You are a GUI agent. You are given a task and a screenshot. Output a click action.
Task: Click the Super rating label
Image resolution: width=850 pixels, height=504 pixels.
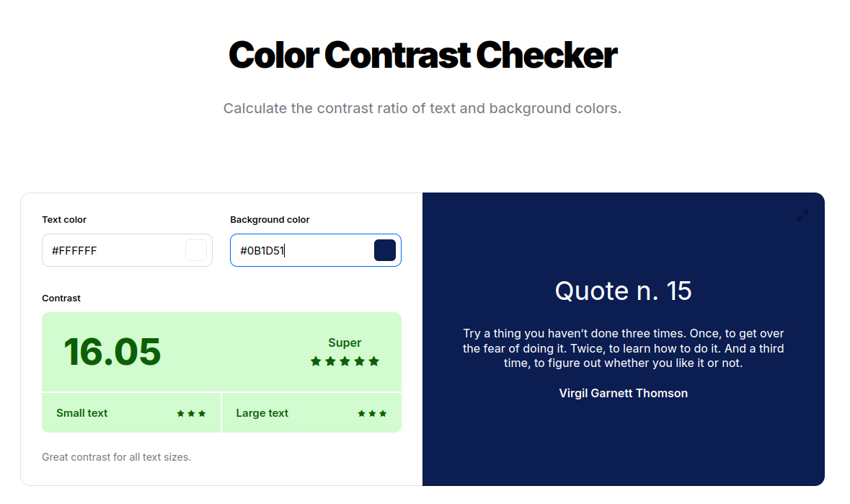pyautogui.click(x=345, y=343)
